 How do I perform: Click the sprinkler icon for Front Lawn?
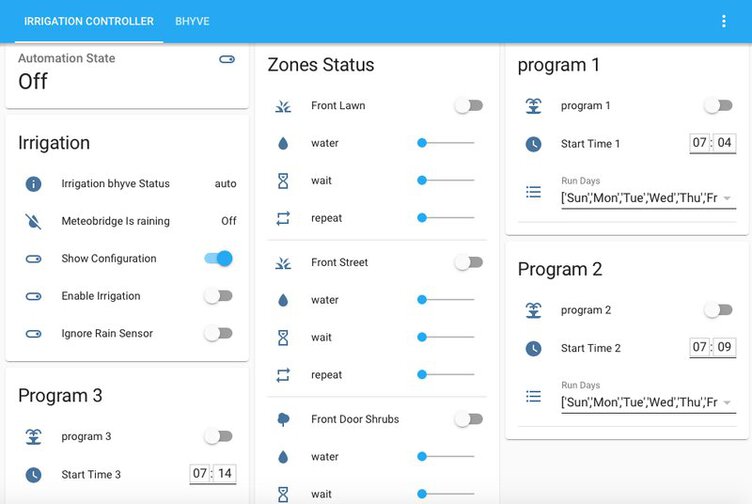coord(283,106)
